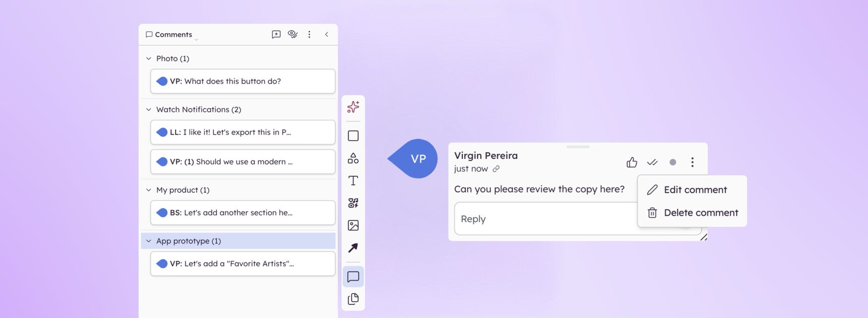
Task: Toggle the thumbs-up like on comment
Action: (631, 162)
